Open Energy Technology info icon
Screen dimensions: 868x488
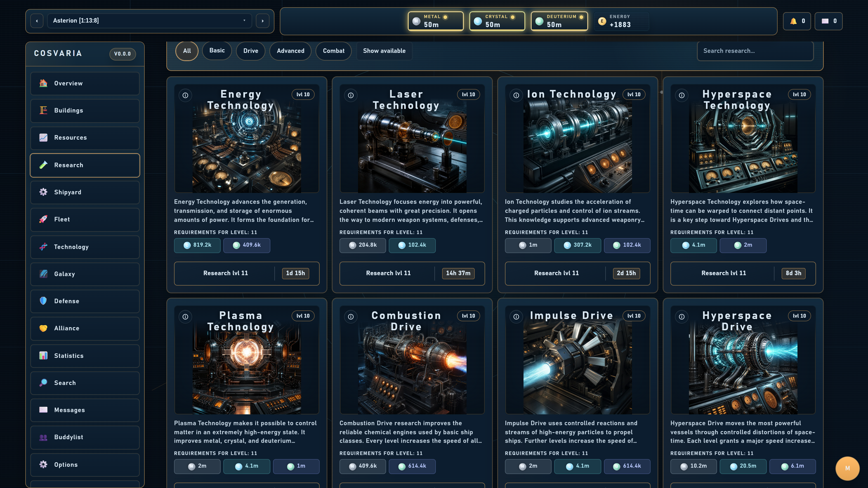pos(185,95)
